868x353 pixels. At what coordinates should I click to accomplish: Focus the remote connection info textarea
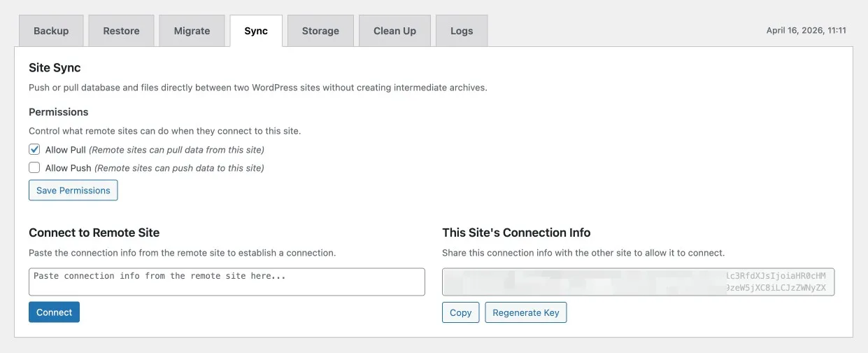coord(227,282)
